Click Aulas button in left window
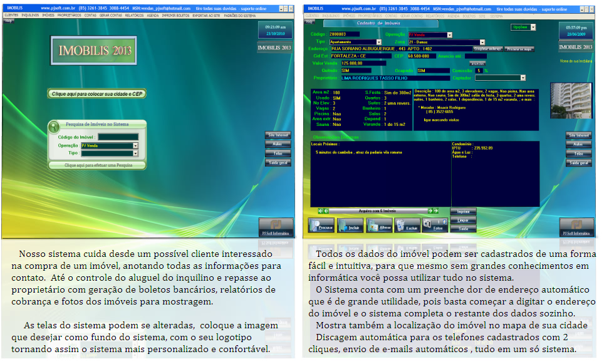Screen dimensions: 604x364 pyautogui.click(x=278, y=144)
